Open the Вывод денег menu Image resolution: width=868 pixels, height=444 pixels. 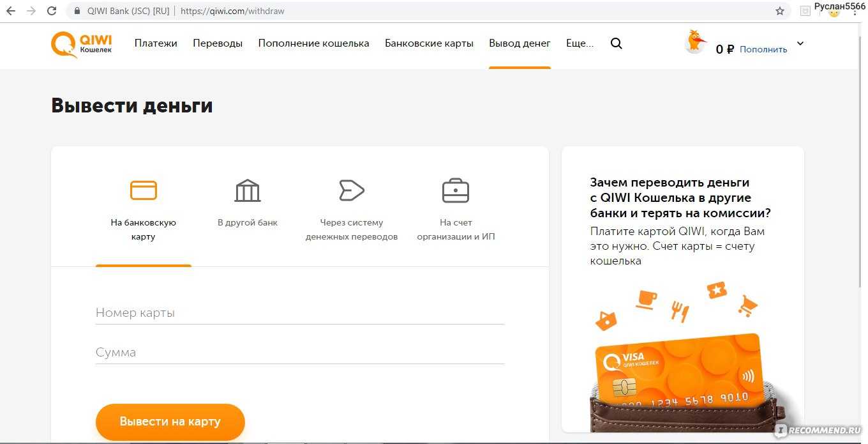pyautogui.click(x=520, y=43)
